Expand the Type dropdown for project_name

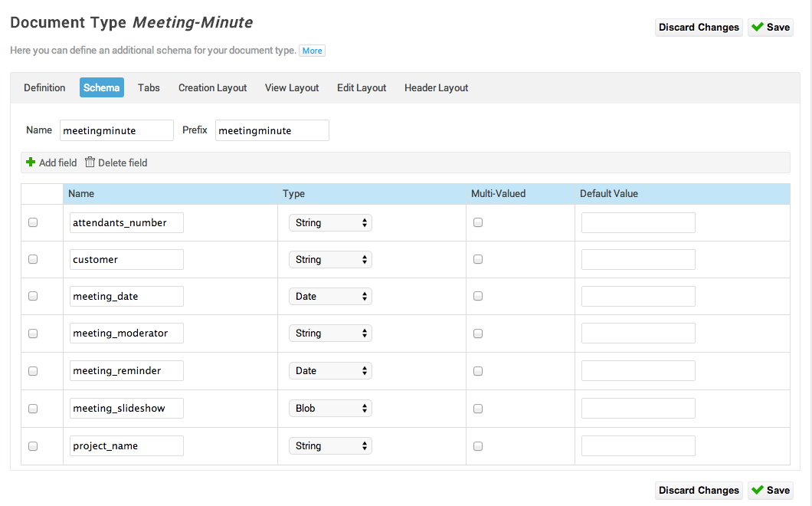click(330, 446)
